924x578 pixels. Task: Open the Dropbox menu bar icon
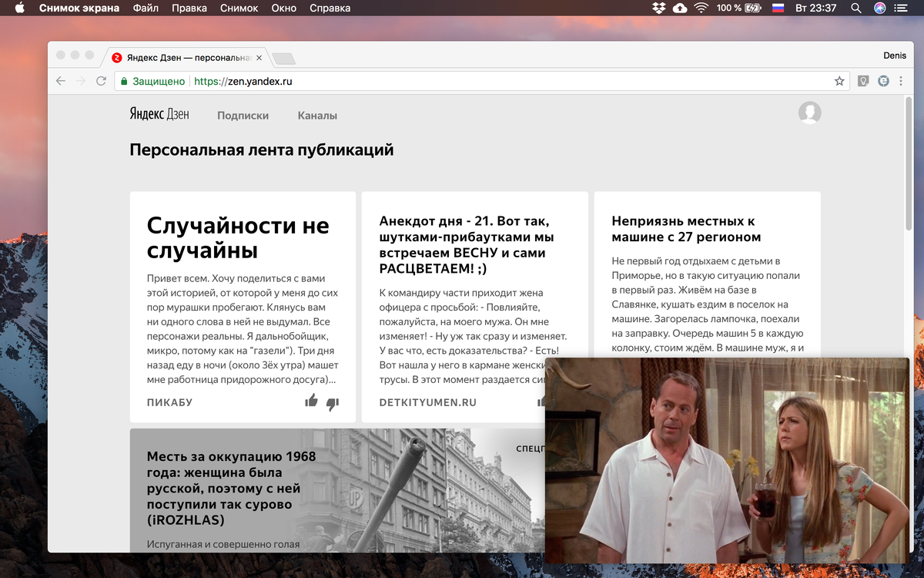659,8
